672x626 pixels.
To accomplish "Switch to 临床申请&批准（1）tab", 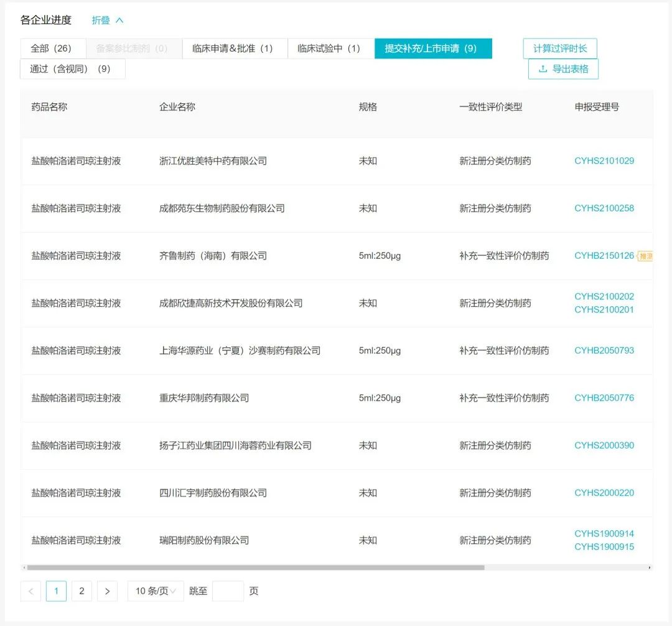I will (235, 49).
